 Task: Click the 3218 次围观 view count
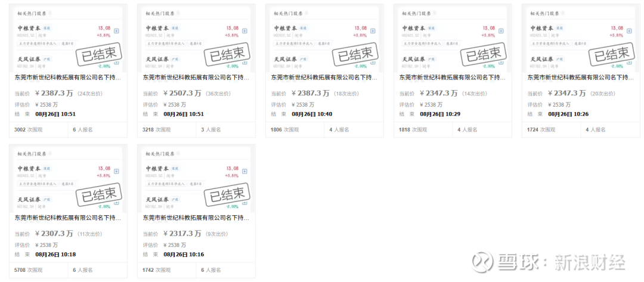point(156,130)
